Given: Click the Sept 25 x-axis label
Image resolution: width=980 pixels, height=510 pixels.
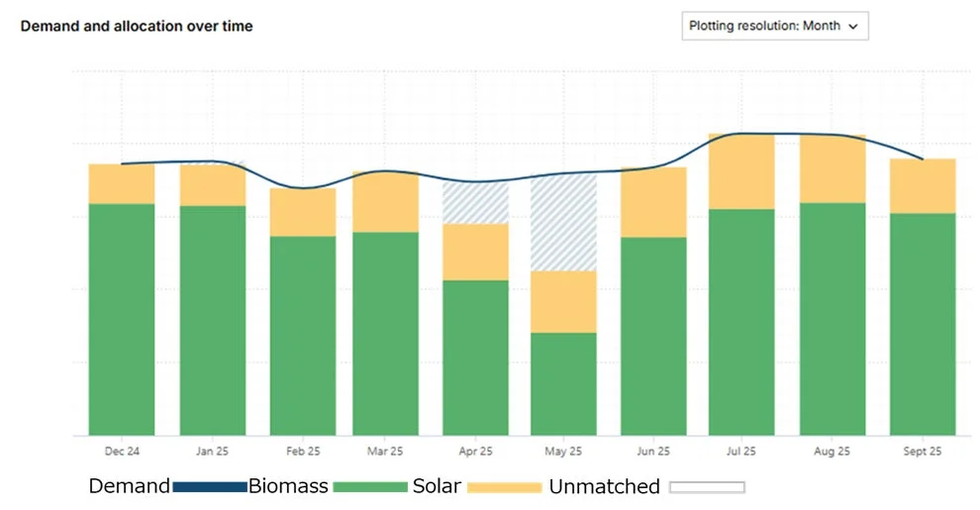Looking at the screenshot, I should coord(923,452).
